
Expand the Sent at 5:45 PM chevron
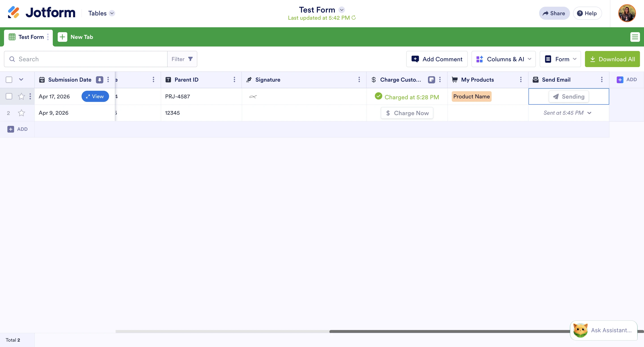click(589, 113)
